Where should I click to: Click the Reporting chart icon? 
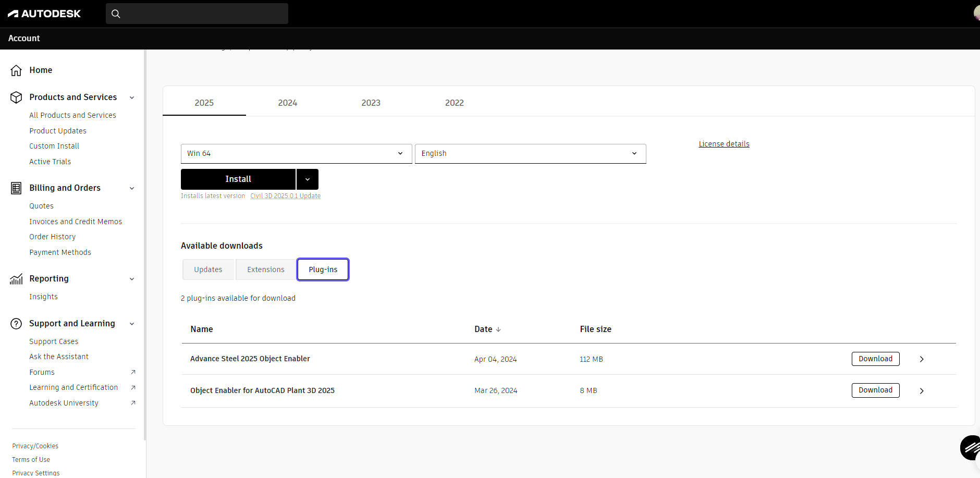tap(16, 279)
